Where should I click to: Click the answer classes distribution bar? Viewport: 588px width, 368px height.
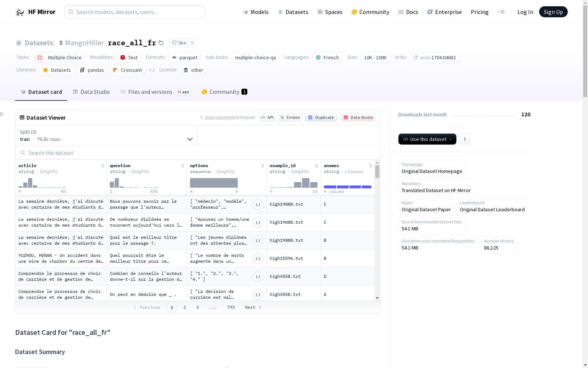tap(348, 187)
